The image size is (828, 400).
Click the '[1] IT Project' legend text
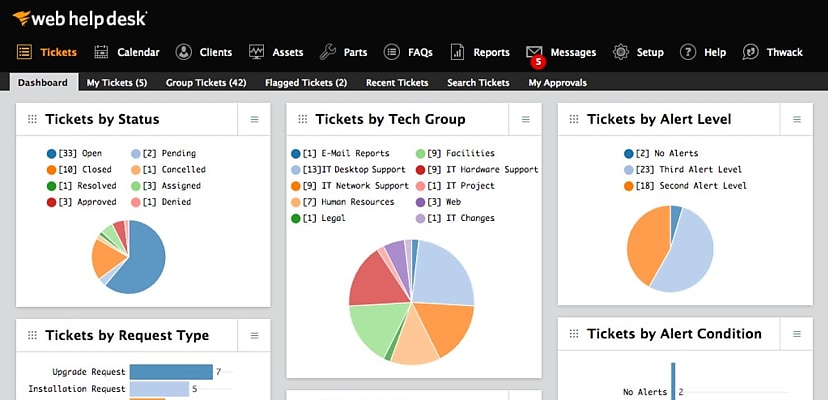[461, 186]
